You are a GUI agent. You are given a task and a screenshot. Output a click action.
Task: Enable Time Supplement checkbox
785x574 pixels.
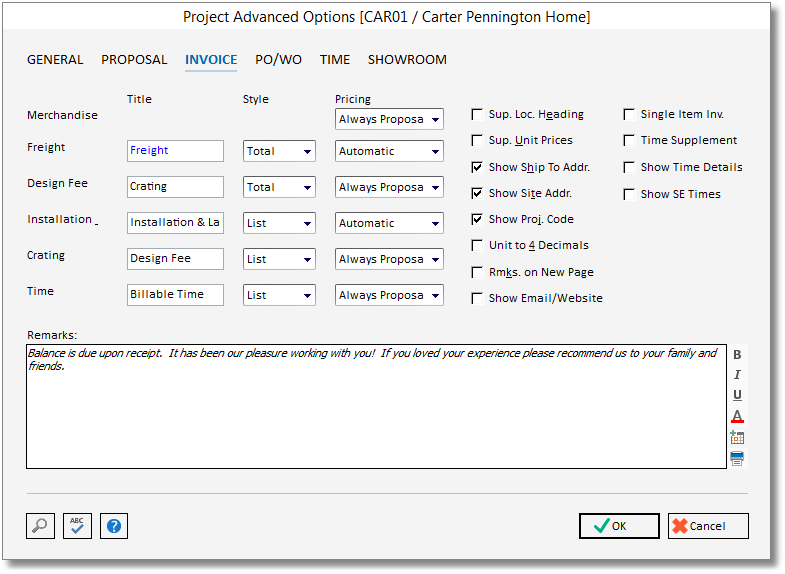click(x=629, y=141)
